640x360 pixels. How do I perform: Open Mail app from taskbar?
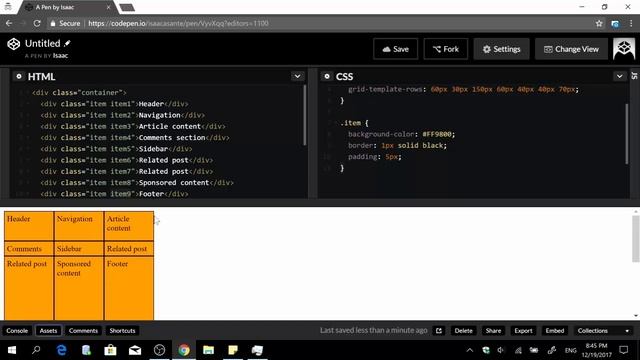135,350
